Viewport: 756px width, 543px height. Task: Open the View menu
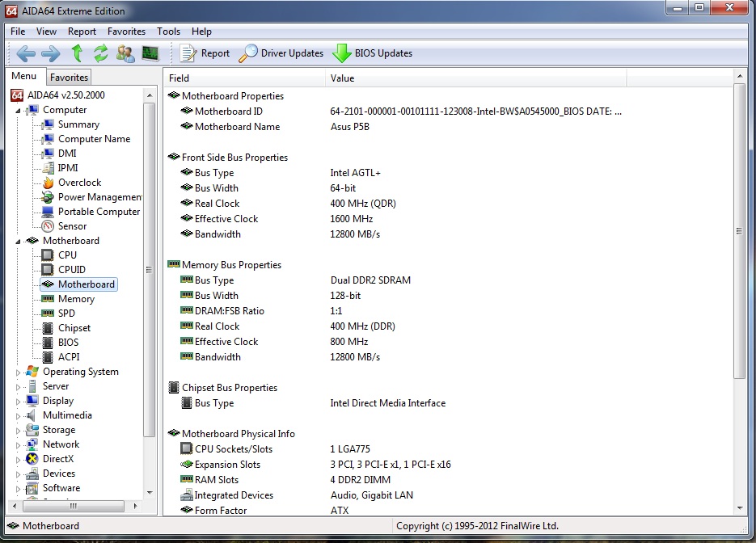click(x=46, y=32)
